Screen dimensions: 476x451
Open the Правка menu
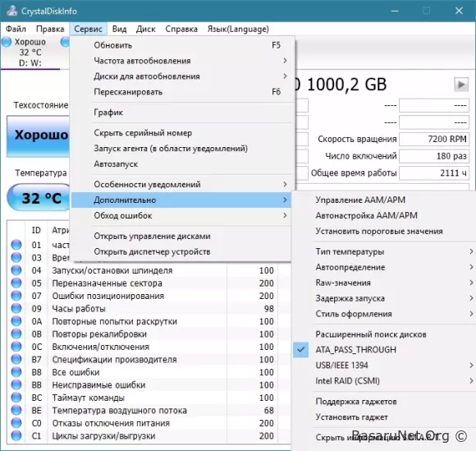pyautogui.click(x=50, y=29)
